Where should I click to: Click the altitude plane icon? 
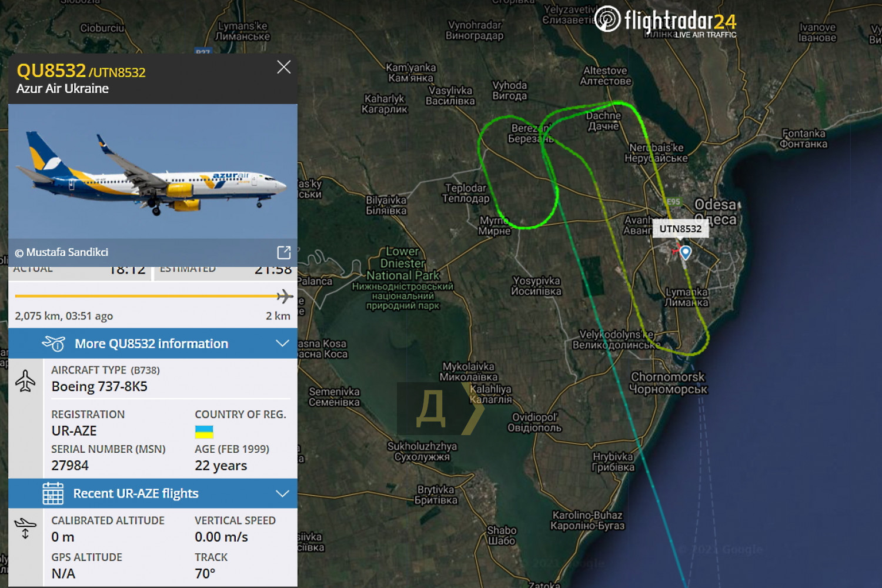(x=25, y=528)
